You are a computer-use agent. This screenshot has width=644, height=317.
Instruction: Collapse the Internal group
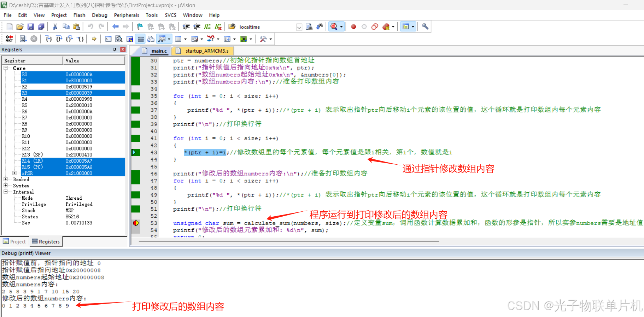point(6,192)
